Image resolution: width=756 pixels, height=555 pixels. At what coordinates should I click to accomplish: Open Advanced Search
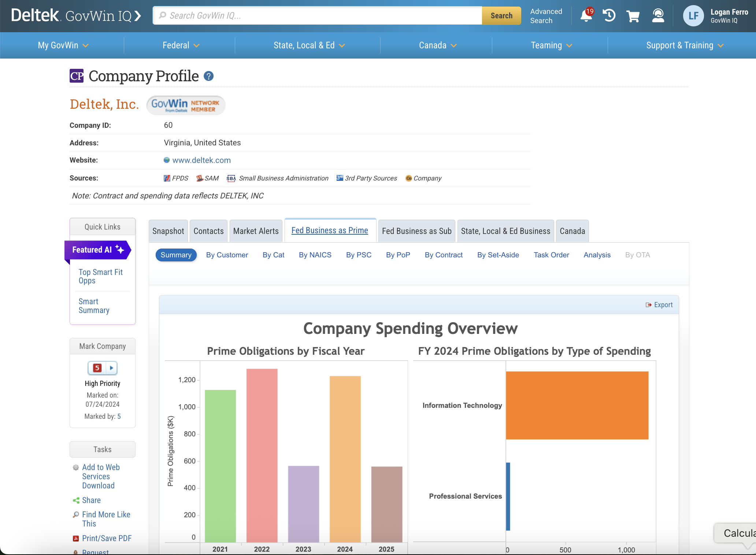point(546,16)
